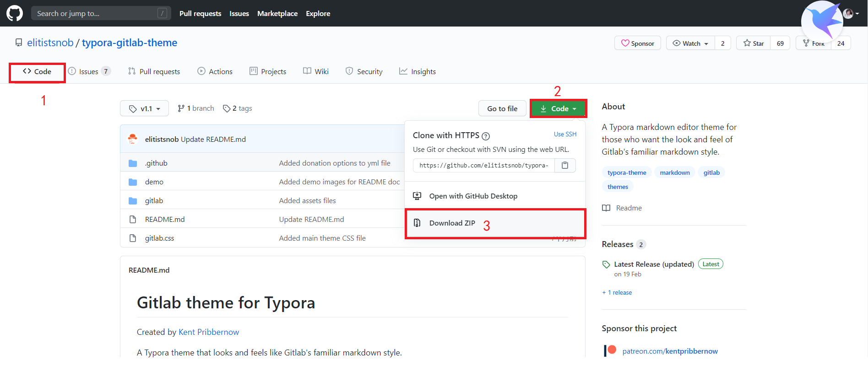Open the Readme link in About
The image size is (868, 382).
click(622, 208)
